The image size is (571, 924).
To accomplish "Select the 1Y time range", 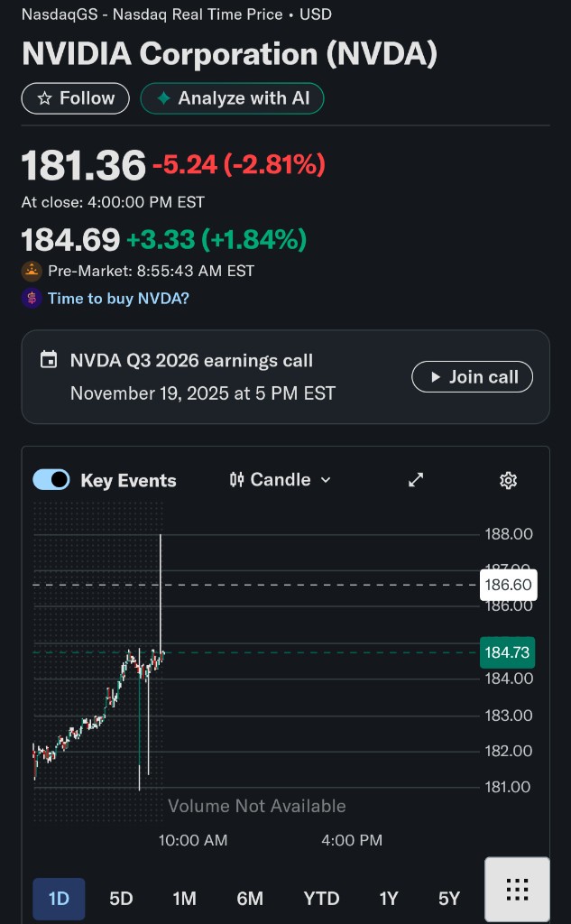I will [389, 899].
